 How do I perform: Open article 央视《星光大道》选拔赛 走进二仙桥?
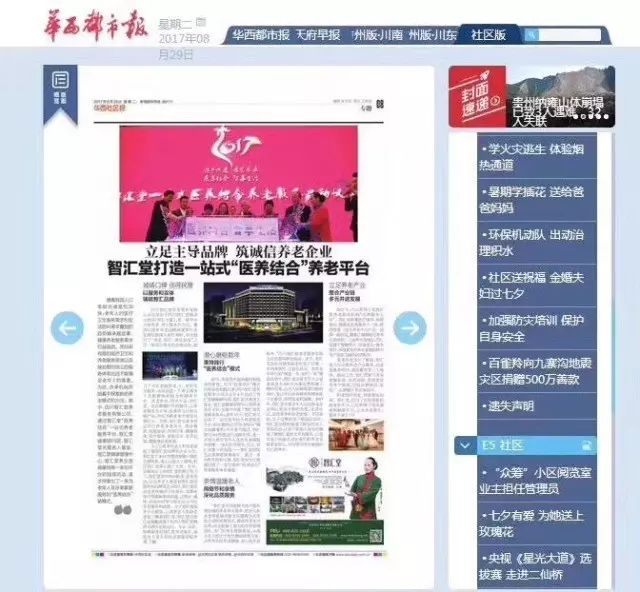tap(537, 567)
